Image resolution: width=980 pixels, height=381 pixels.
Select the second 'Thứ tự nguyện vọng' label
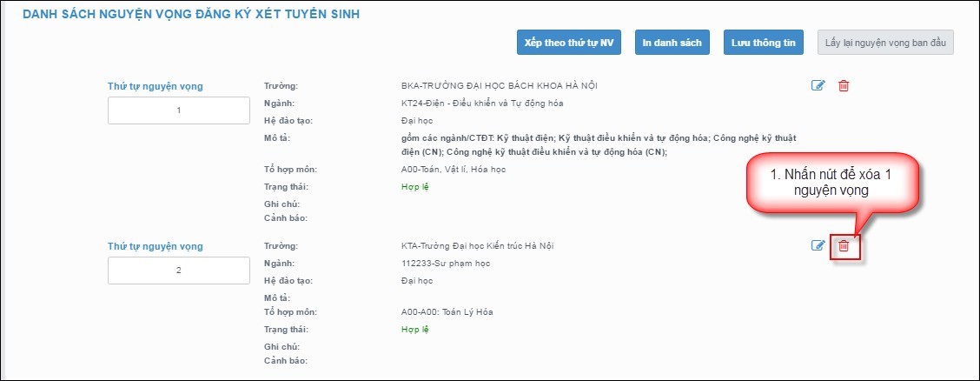(155, 246)
